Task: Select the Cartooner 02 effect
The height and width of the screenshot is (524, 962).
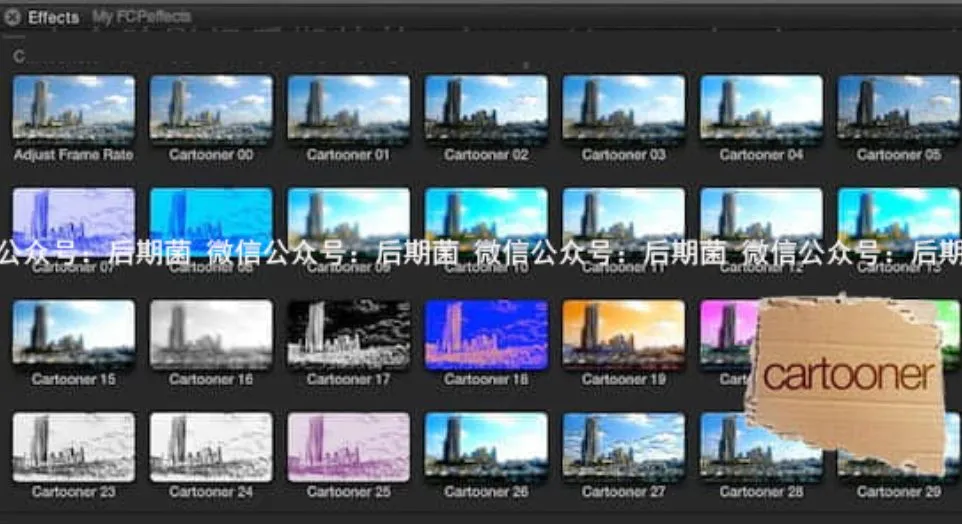Action: click(x=486, y=109)
